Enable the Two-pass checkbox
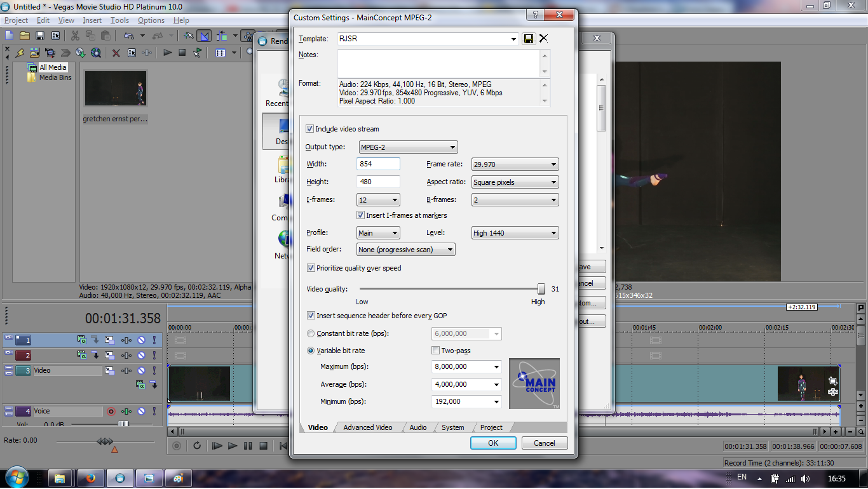868x489 pixels. 436,351
